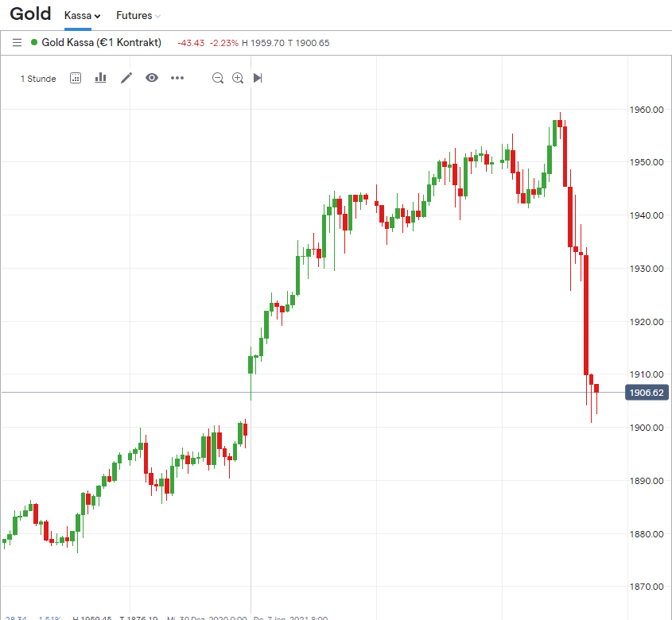672x620 pixels.
Task: Zoom out the chart
Action: click(218, 78)
